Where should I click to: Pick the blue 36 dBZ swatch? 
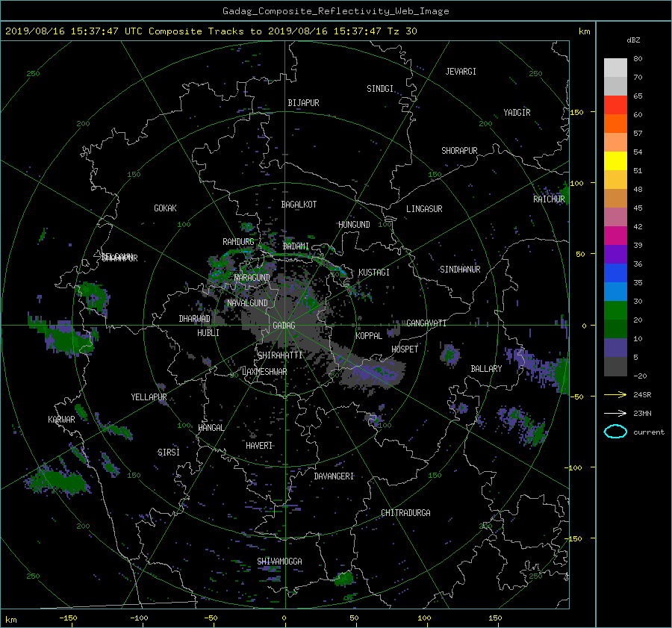coord(615,273)
